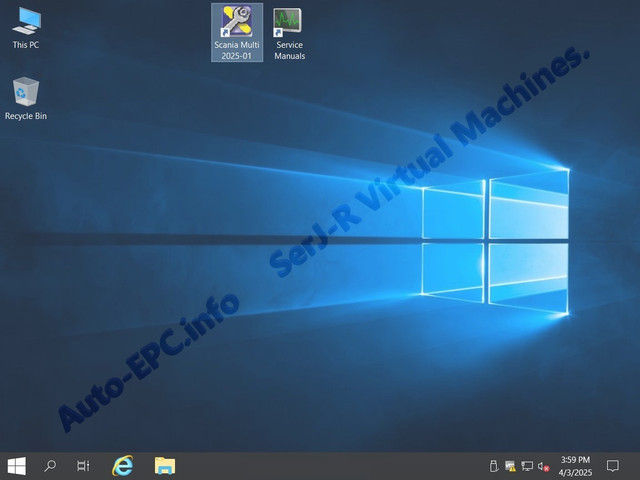This screenshot has width=640, height=480.
Task: Select the This PC desktop icon
Action: (x=26, y=28)
